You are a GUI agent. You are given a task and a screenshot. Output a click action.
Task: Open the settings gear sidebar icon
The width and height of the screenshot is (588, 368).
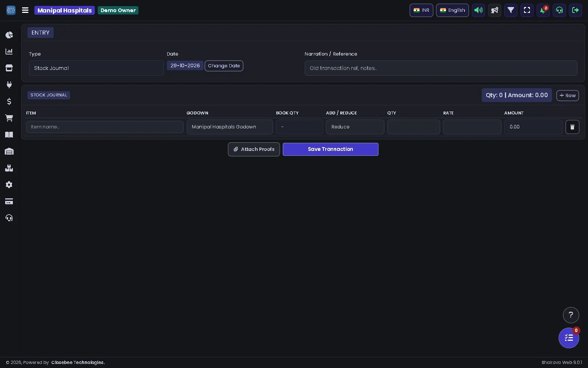pos(9,185)
